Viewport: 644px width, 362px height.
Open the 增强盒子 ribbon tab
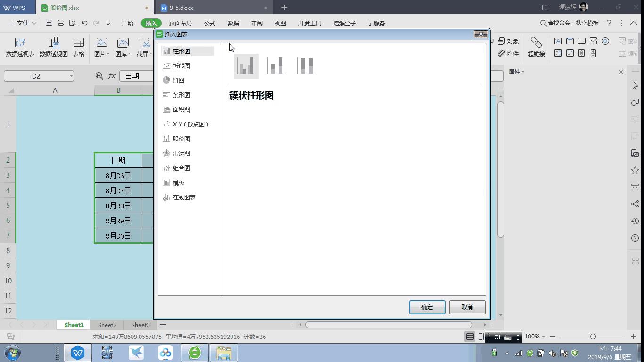tap(344, 23)
